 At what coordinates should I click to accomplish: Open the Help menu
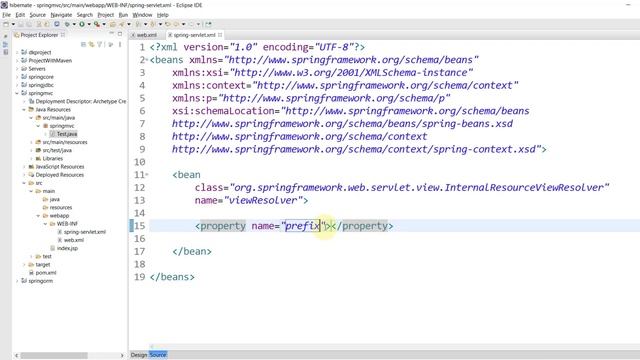click(x=162, y=15)
